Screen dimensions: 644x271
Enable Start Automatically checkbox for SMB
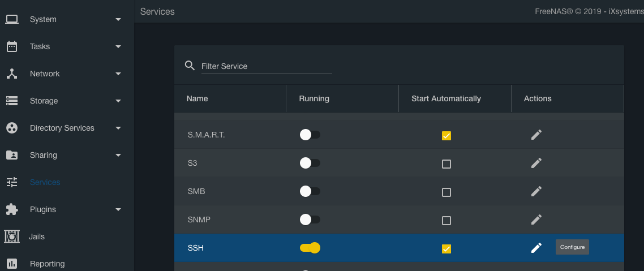point(446,192)
